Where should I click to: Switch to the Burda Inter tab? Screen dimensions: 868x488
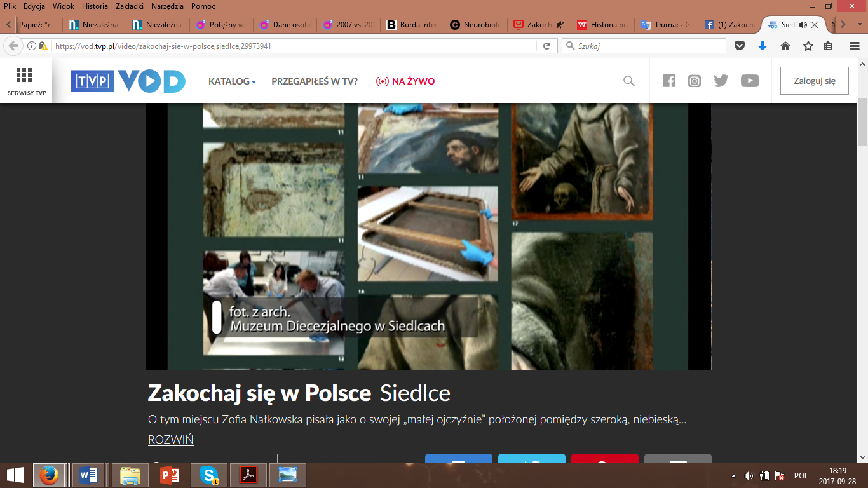click(413, 25)
